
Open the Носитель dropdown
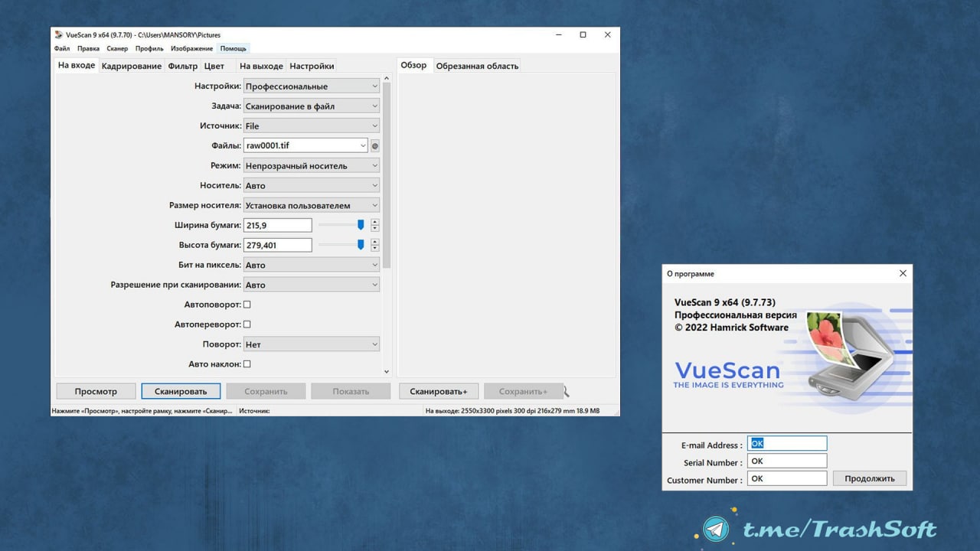pos(312,186)
